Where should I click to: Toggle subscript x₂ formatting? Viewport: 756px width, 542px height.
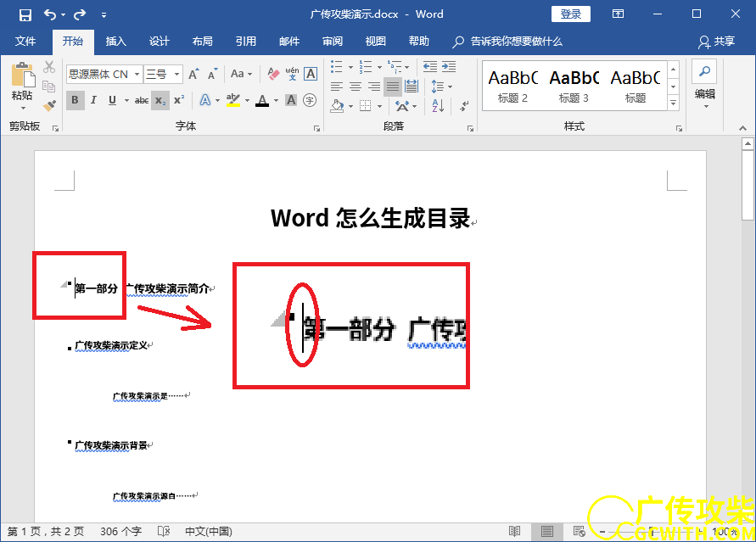tap(160, 100)
